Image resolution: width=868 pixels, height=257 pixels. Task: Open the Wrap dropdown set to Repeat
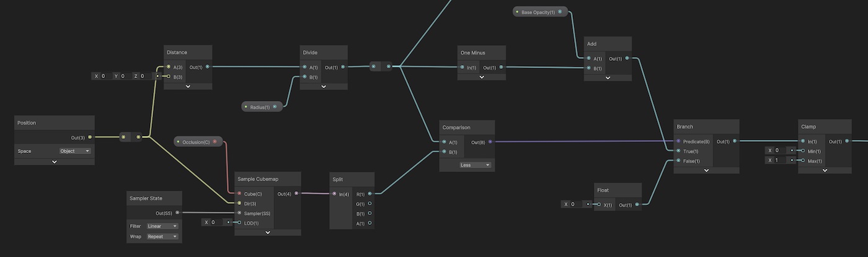162,237
